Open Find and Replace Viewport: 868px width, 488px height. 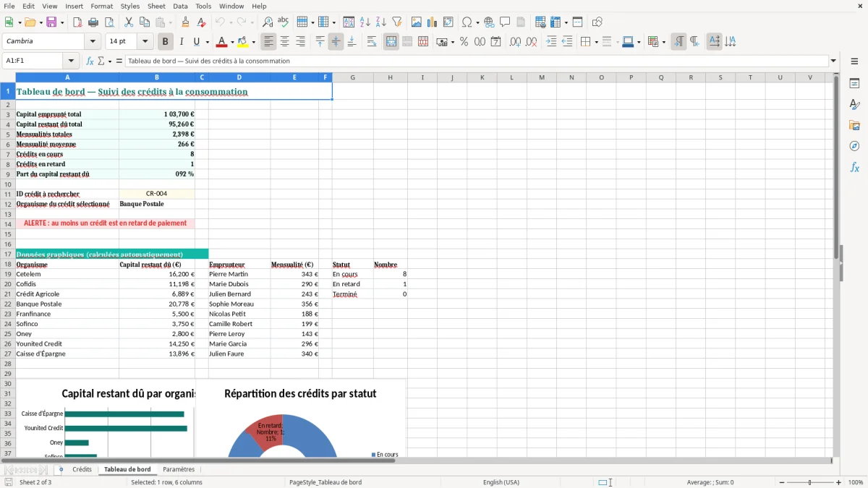[x=268, y=22]
